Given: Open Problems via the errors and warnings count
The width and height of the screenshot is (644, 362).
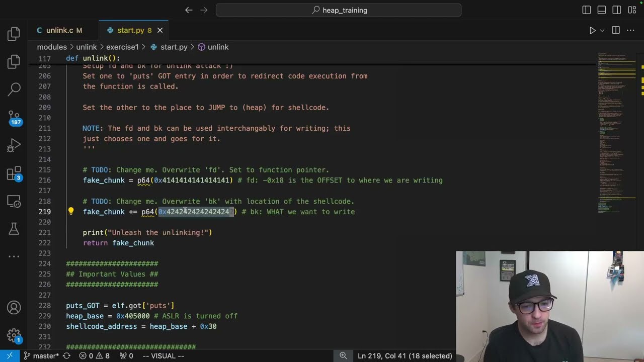Looking at the screenshot, I should coord(94,356).
